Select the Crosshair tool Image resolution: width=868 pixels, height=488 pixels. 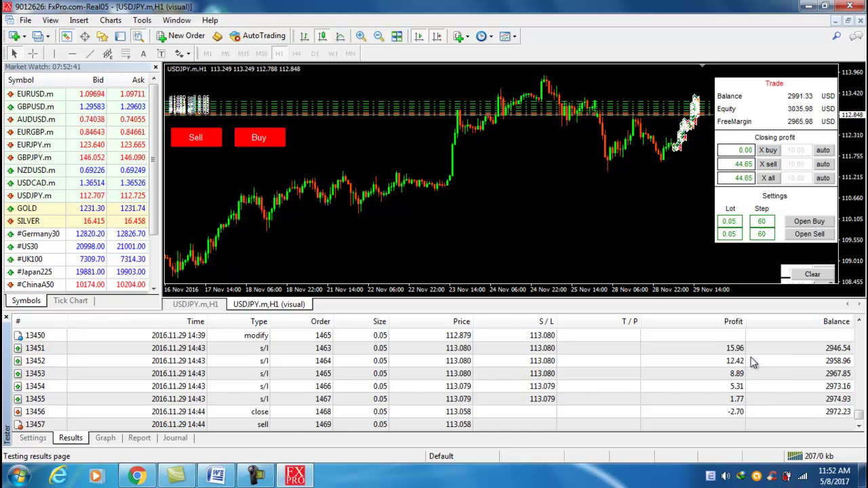pyautogui.click(x=33, y=54)
